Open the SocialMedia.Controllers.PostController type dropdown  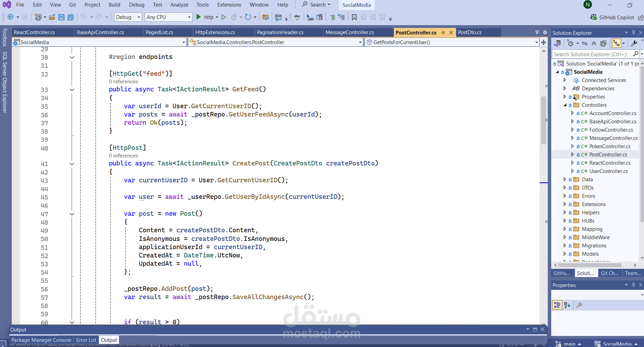point(276,42)
